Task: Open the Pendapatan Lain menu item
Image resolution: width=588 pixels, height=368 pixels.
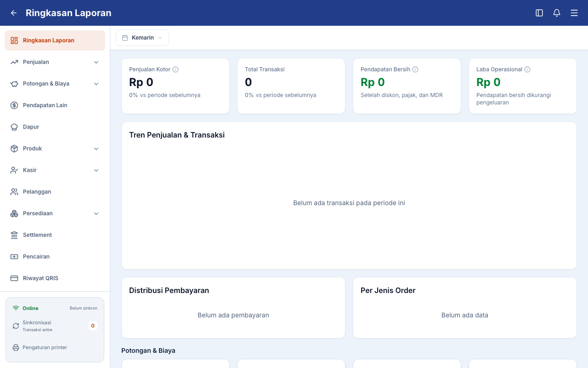Action: [55, 105]
